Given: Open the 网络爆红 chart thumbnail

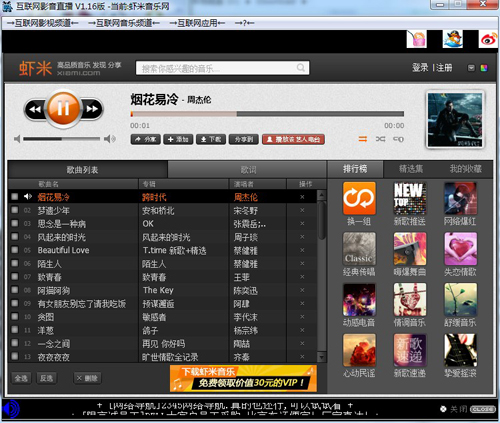Looking at the screenshot, I should [460, 198].
